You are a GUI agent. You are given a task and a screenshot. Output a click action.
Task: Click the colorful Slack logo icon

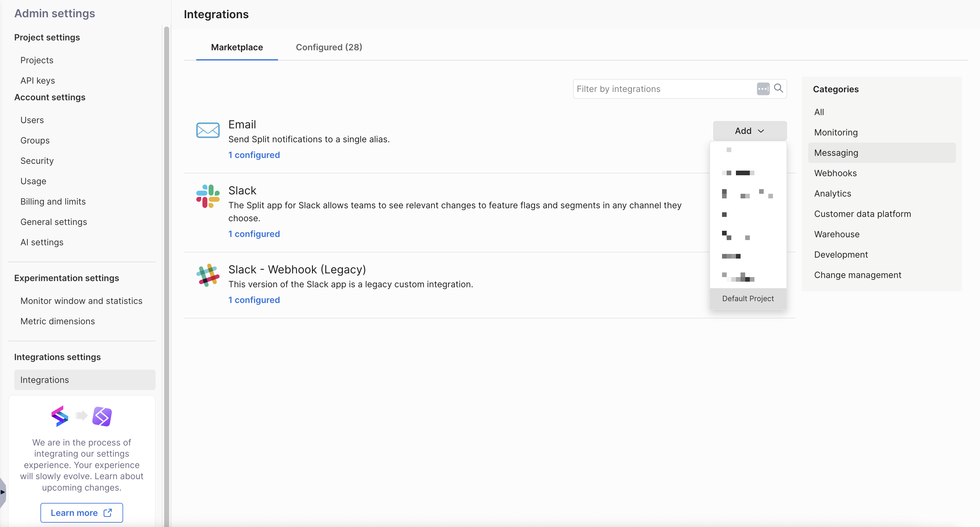(208, 196)
